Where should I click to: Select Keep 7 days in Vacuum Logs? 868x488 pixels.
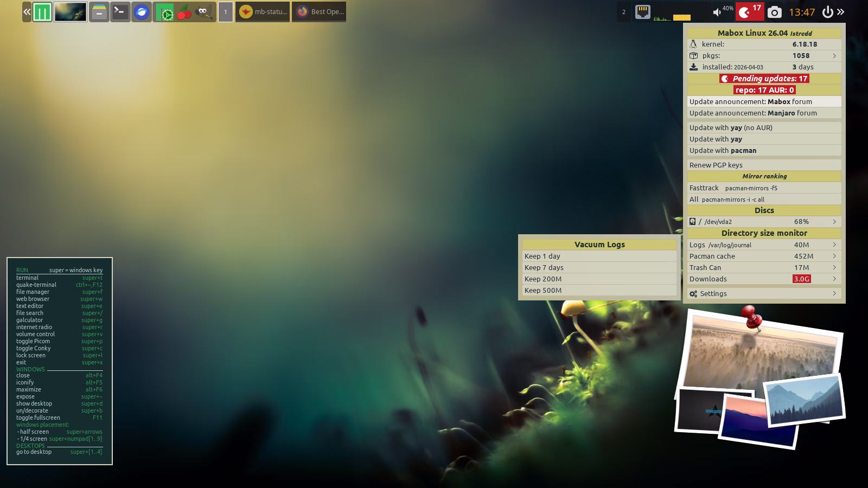coord(544,267)
